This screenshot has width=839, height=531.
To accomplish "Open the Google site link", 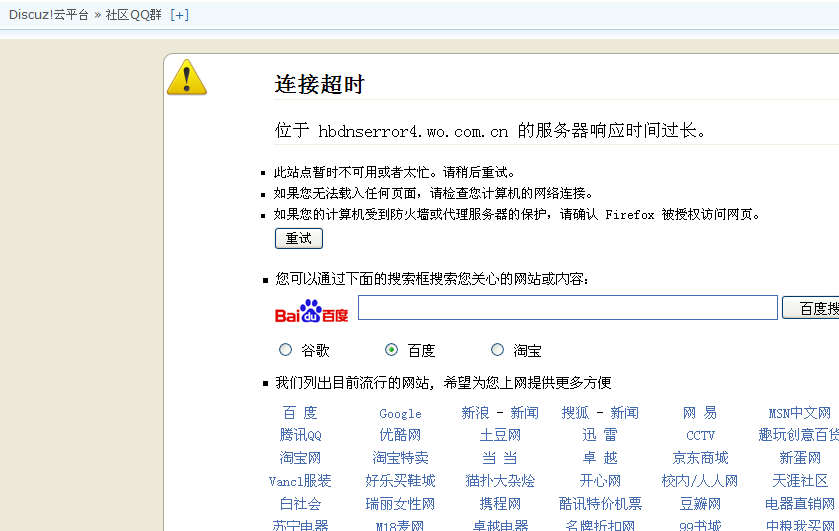I will (x=400, y=413).
